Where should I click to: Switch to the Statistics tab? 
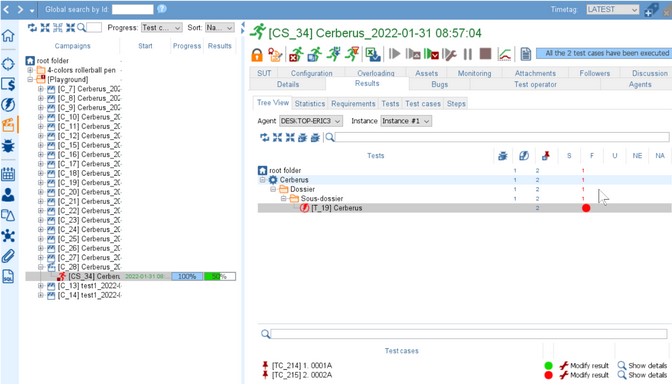[309, 104]
